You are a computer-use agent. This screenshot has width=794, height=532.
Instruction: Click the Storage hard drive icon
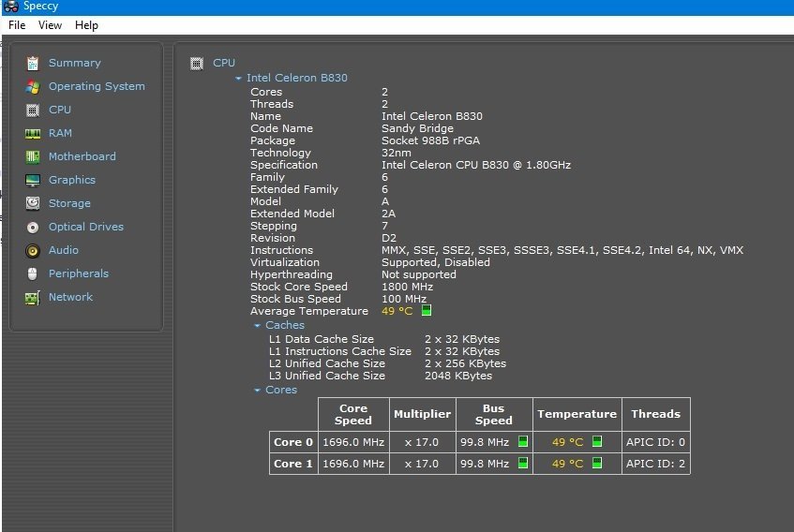33,203
